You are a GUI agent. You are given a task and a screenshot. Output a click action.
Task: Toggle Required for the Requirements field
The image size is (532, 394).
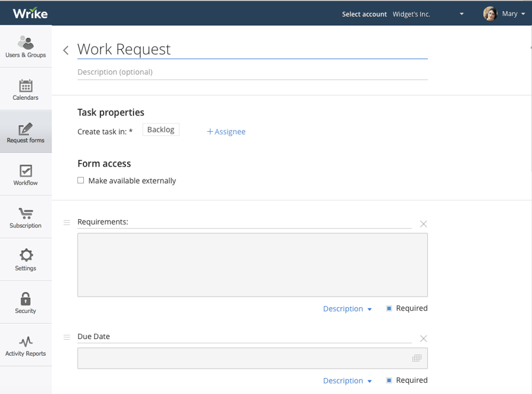389,308
